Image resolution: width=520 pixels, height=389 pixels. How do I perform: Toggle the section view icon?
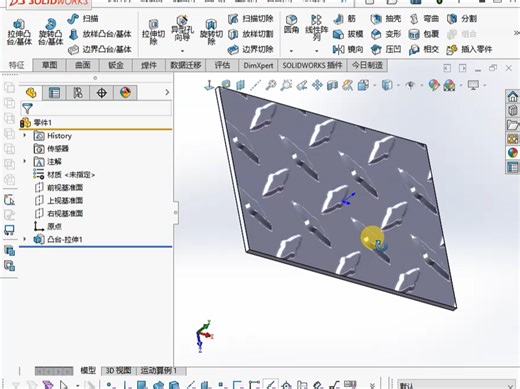pyautogui.click(x=332, y=85)
